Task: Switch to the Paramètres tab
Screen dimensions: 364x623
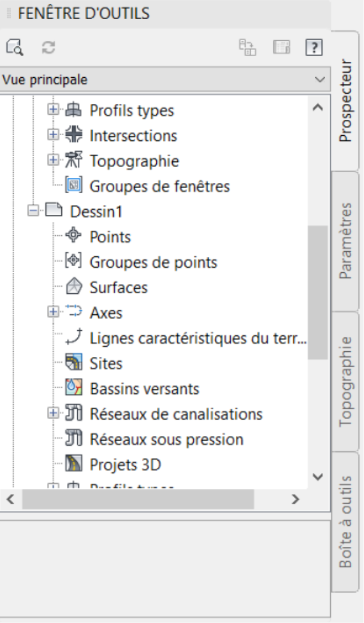Action: click(x=345, y=241)
